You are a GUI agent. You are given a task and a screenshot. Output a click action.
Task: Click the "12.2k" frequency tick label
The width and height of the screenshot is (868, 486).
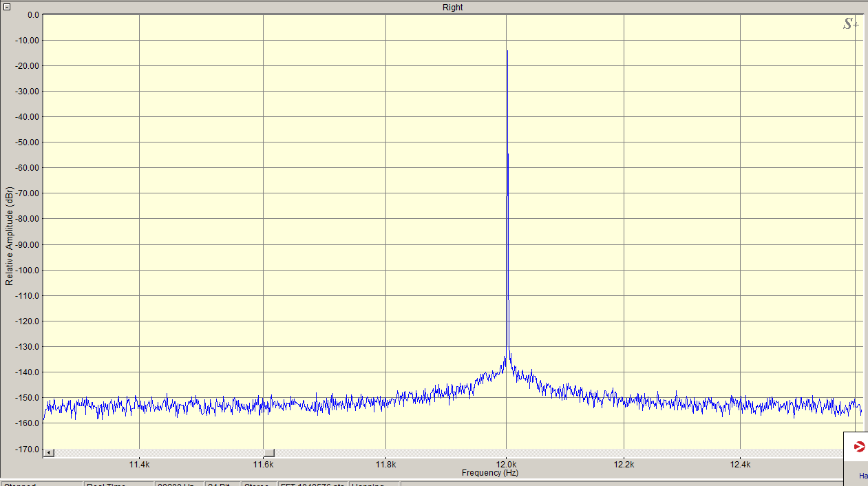(624, 465)
